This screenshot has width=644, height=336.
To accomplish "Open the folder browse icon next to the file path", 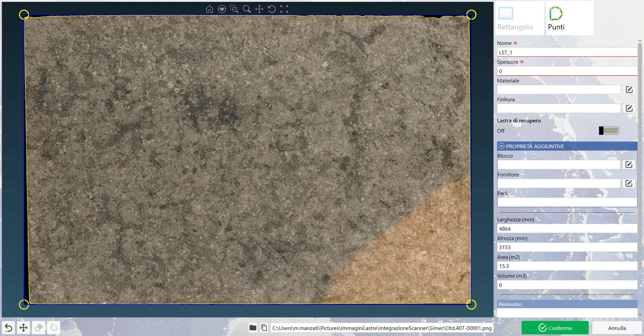I will coord(253,328).
